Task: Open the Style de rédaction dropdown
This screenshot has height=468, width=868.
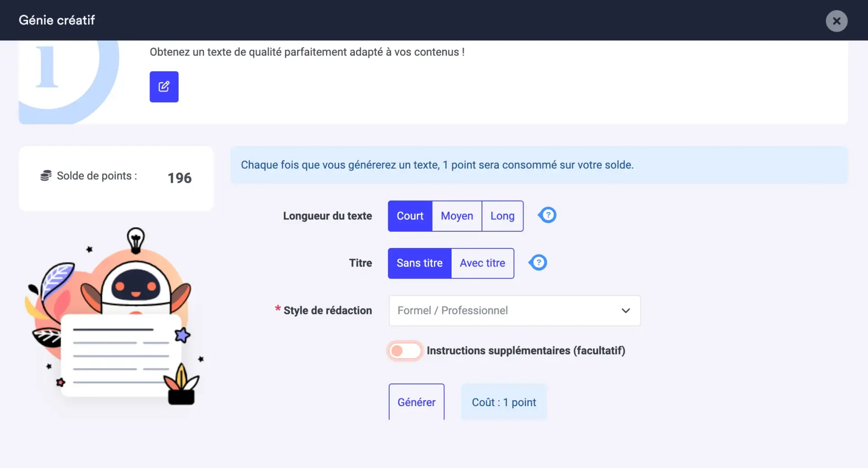Action: [x=514, y=310]
